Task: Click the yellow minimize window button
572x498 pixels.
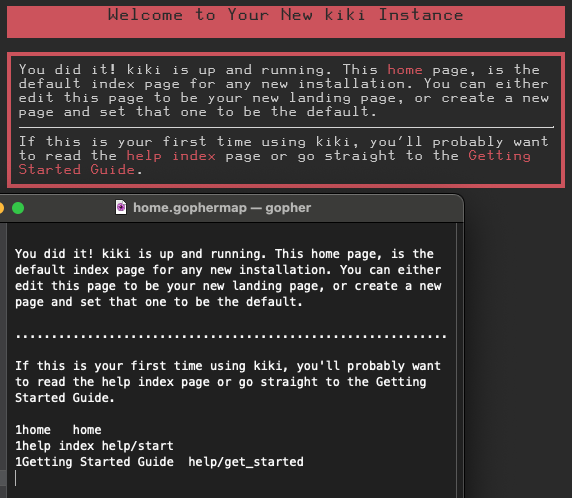Action: (x=1, y=208)
